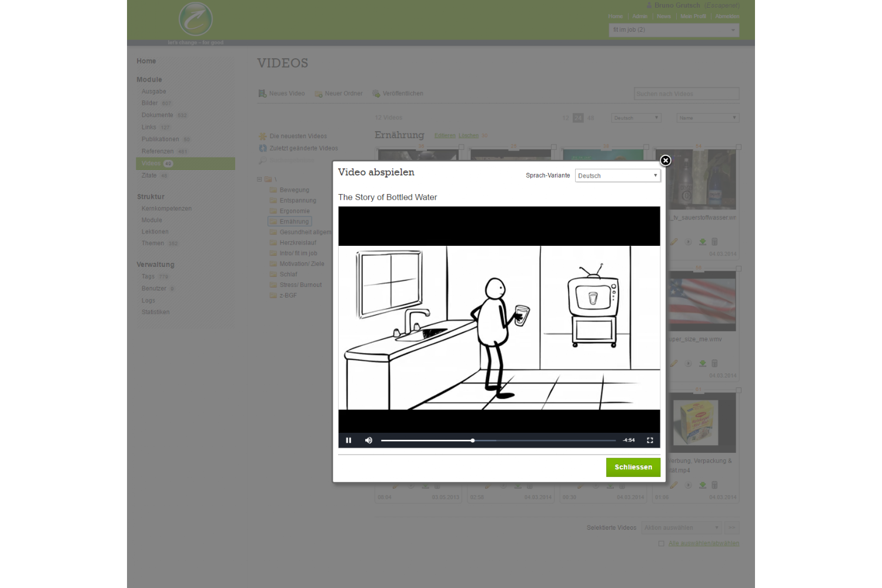Screen dimensions: 882x588
Task: Pause the playing video
Action: pos(349,440)
